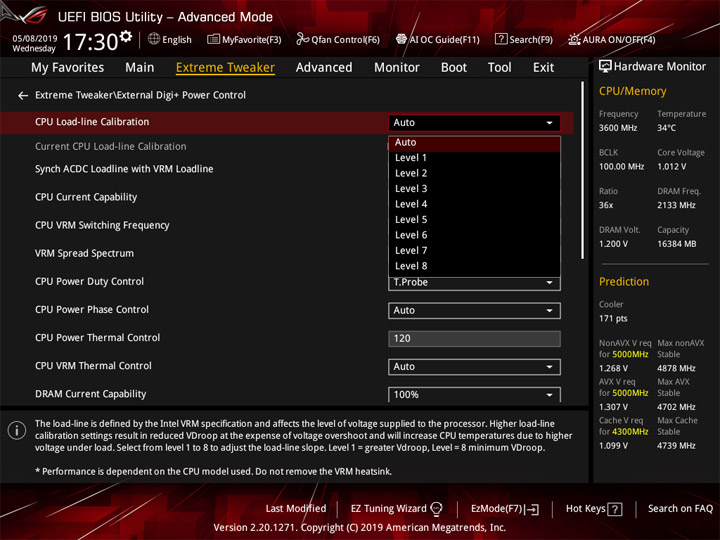720x540 pixels.
Task: Select Level 7 from the list
Action: pos(474,251)
